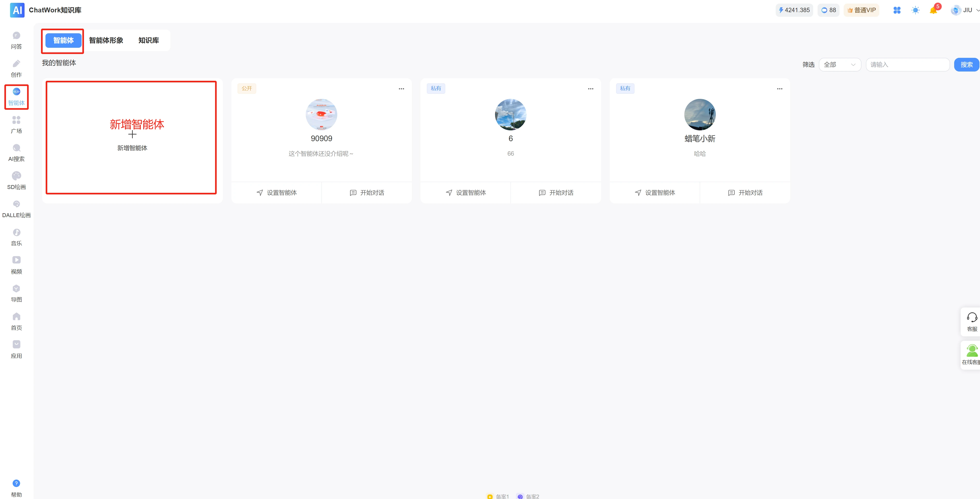Switch to the 知识库 tab
This screenshot has width=980, height=499.
149,40
